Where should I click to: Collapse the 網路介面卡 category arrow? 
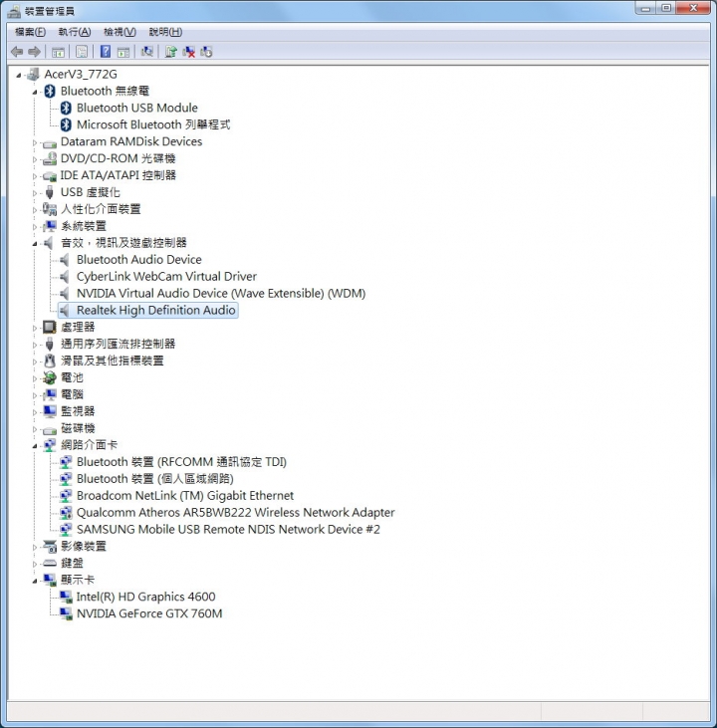(35, 446)
